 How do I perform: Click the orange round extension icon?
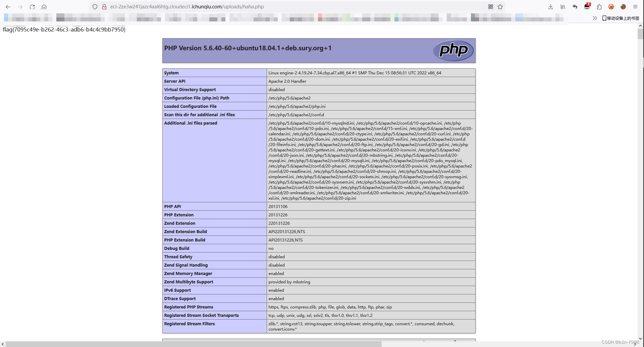pyautogui.click(x=611, y=7)
